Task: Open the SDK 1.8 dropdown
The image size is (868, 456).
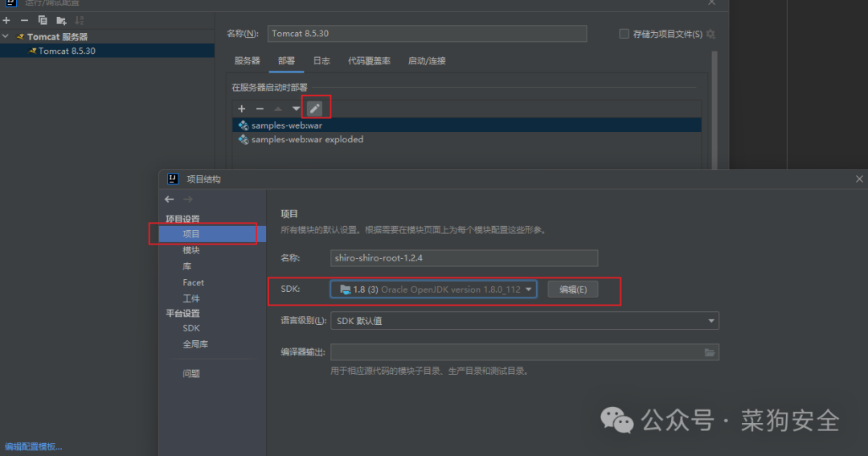Action: [x=433, y=290]
